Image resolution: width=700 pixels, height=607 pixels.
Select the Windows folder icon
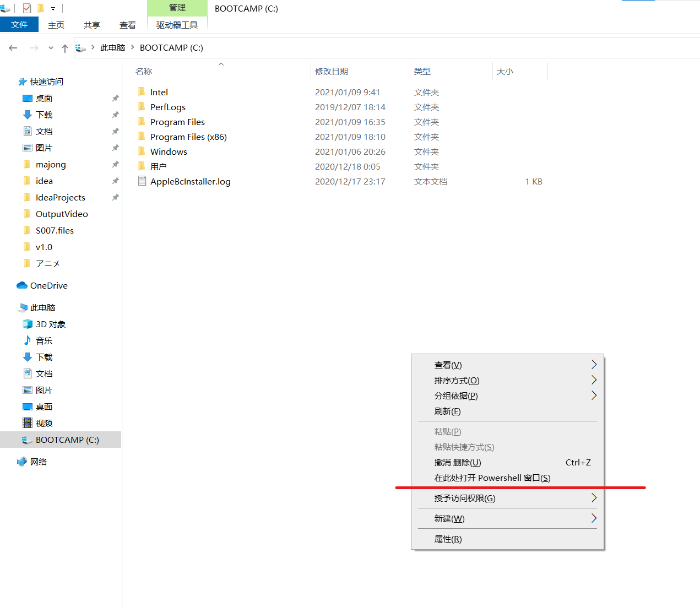142,151
